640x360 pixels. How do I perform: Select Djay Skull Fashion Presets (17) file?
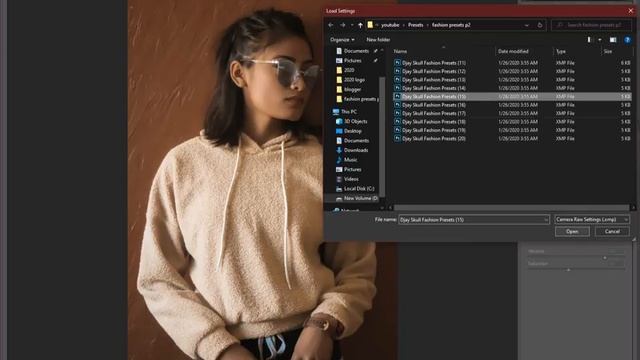tap(512, 113)
